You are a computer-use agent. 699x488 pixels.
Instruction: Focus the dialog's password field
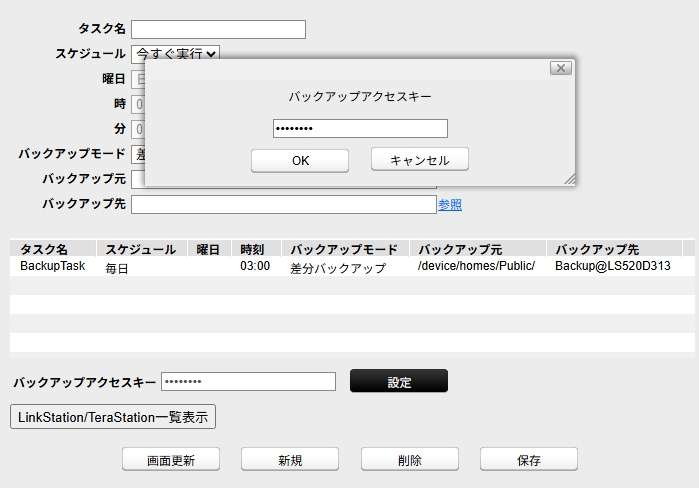(359, 128)
